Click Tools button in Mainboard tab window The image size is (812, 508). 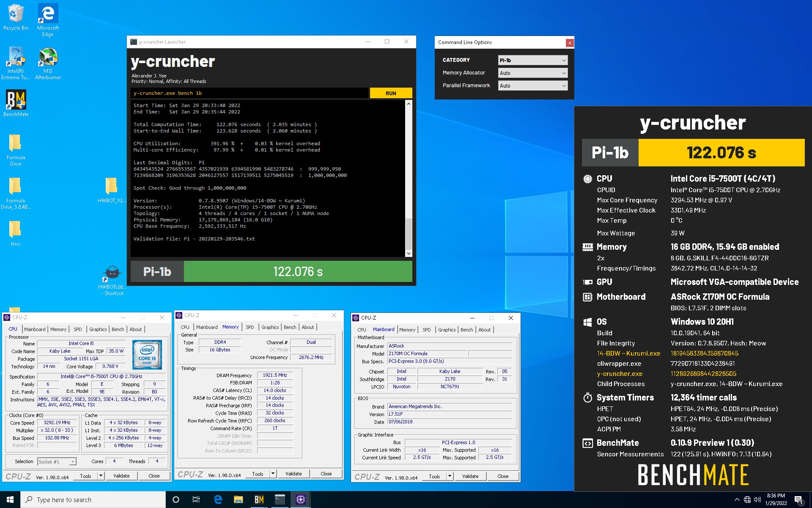click(434, 476)
